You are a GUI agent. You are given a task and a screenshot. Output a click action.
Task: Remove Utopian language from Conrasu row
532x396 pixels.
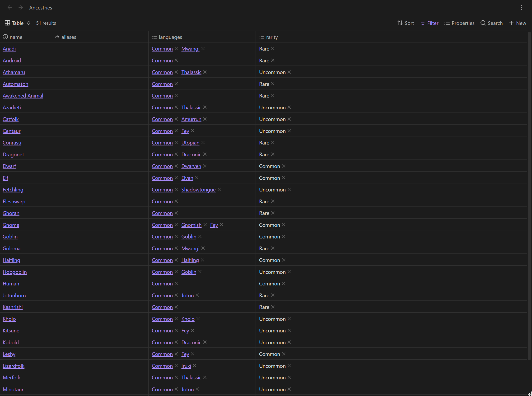(x=203, y=143)
